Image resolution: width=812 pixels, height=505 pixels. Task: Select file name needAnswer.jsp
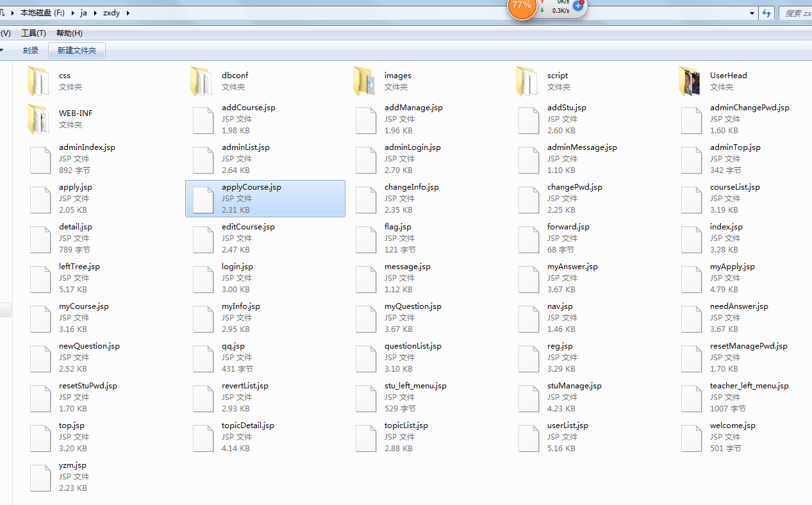(x=739, y=306)
